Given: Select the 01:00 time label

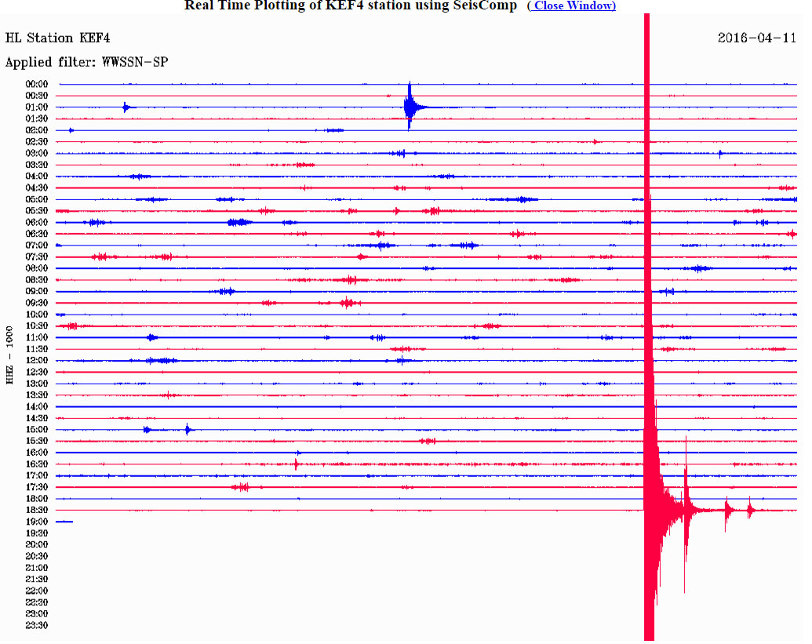Looking at the screenshot, I should 37,107.
